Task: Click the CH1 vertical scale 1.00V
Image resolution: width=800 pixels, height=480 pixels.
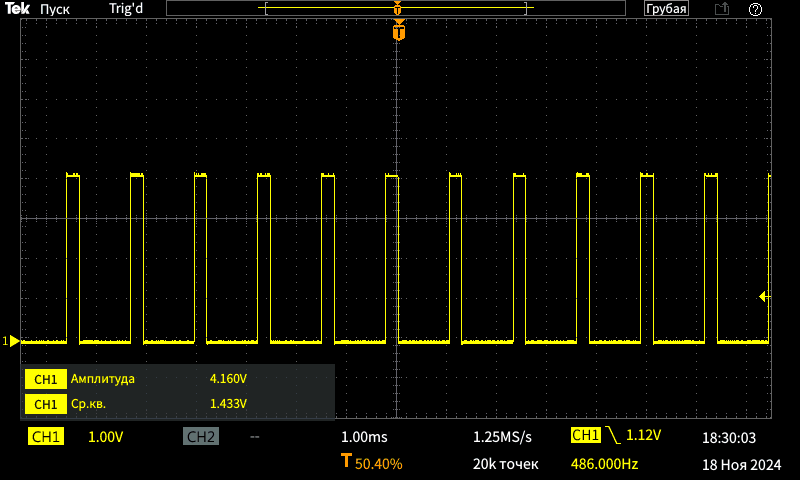Action: 106,437
